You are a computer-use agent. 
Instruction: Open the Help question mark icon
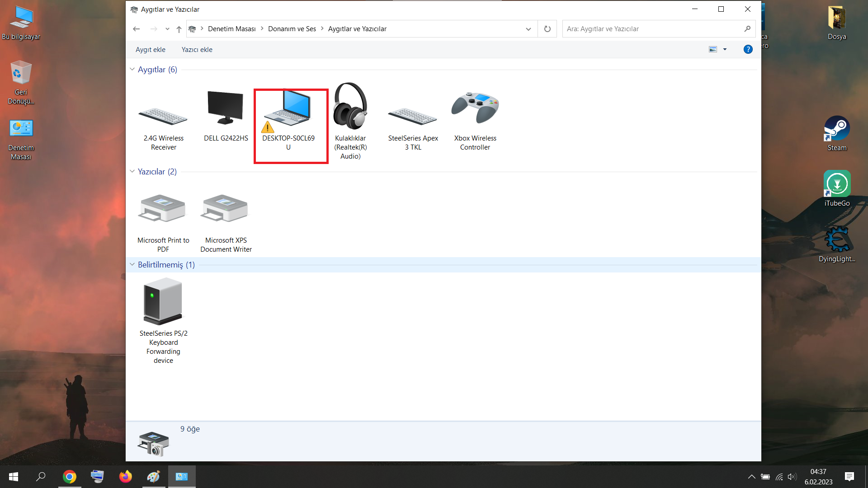748,49
